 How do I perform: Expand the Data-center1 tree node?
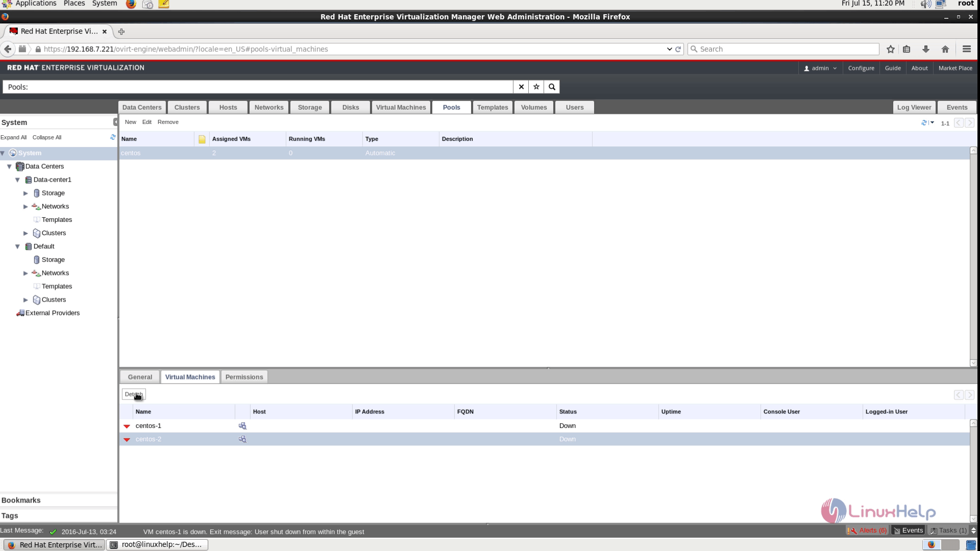pyautogui.click(x=17, y=179)
